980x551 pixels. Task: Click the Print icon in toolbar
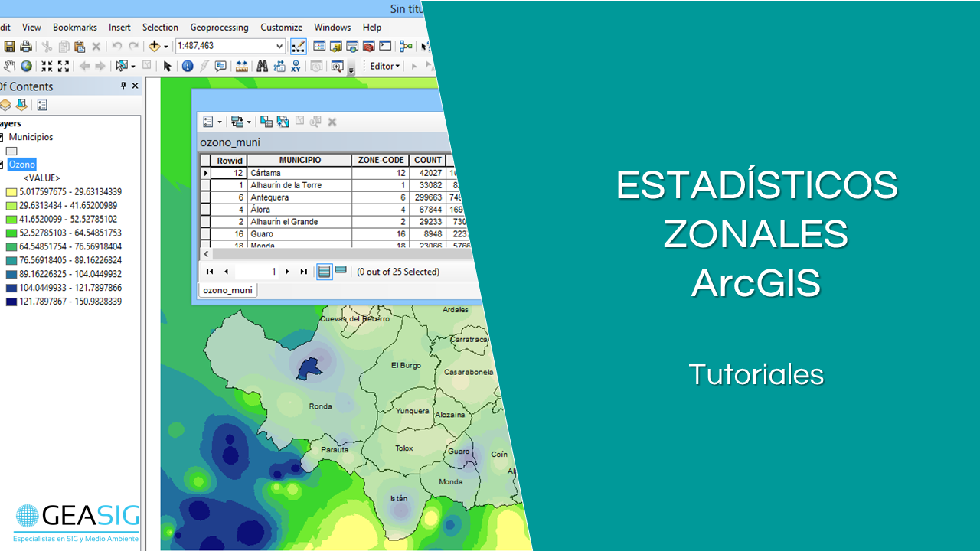(x=26, y=47)
